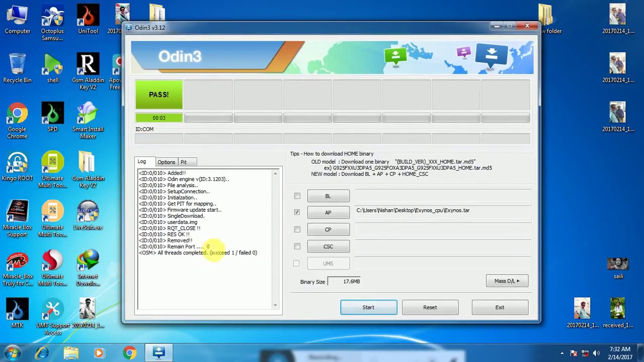Screen dimensions: 644x362
Task: Open File Explorer from the taskbar
Action: (71, 353)
